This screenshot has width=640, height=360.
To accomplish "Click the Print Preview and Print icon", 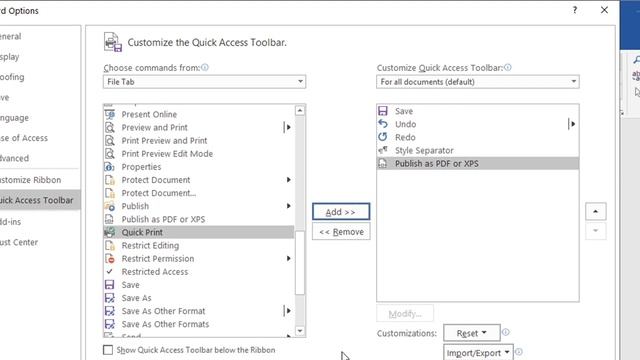I will point(110,140).
